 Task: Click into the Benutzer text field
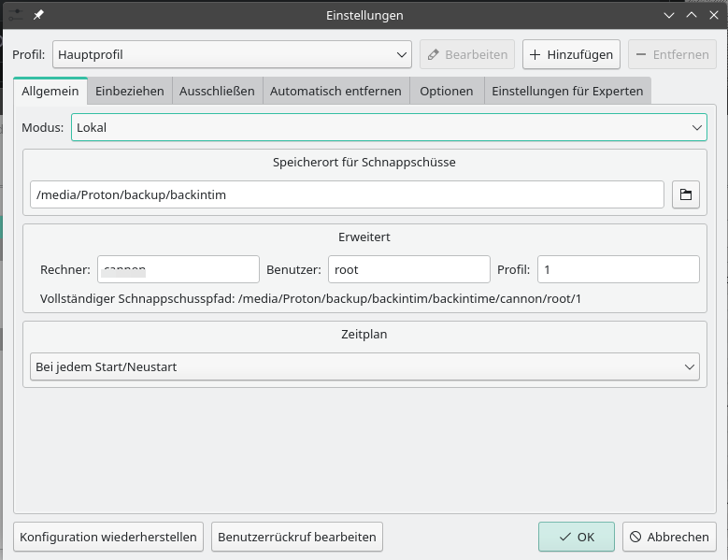click(408, 269)
